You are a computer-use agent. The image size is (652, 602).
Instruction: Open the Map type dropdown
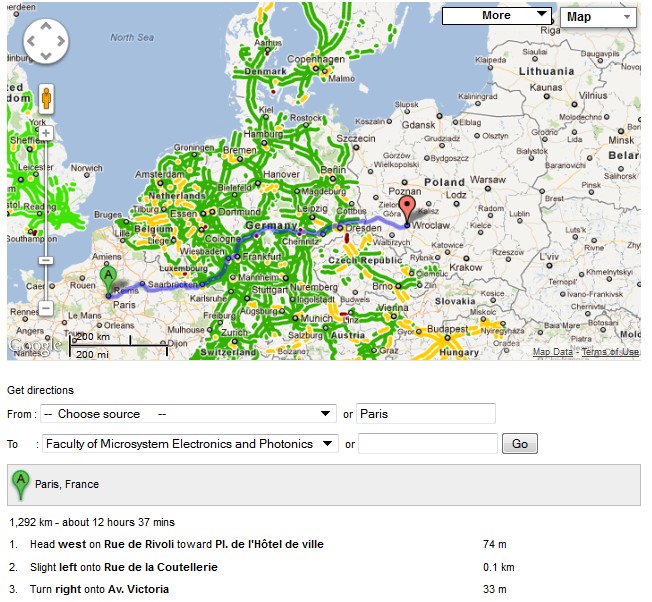[x=598, y=17]
